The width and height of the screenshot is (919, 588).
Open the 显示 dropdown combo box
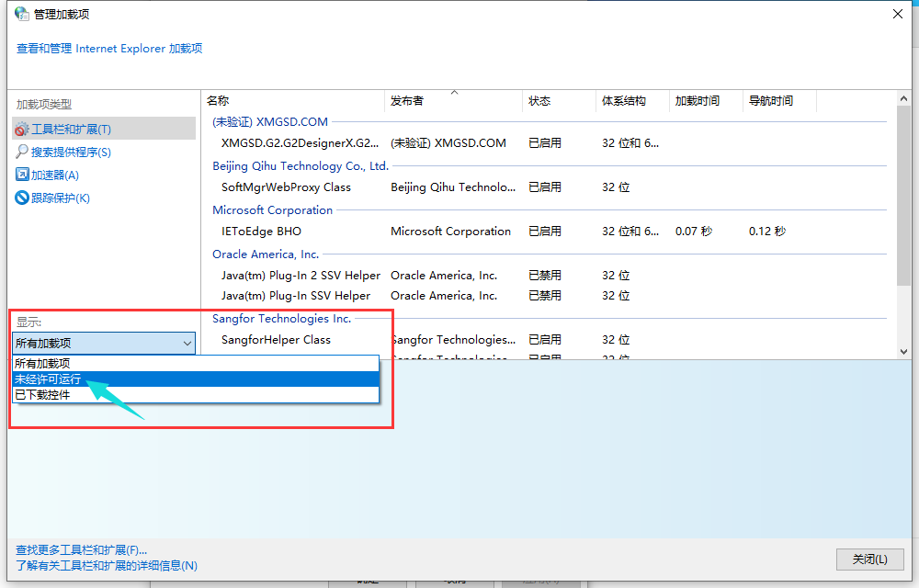tap(104, 343)
